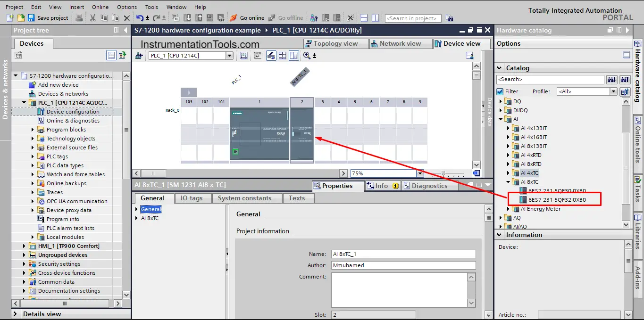
Task: Select Online & diagnostics tree item
Action: coord(73,121)
